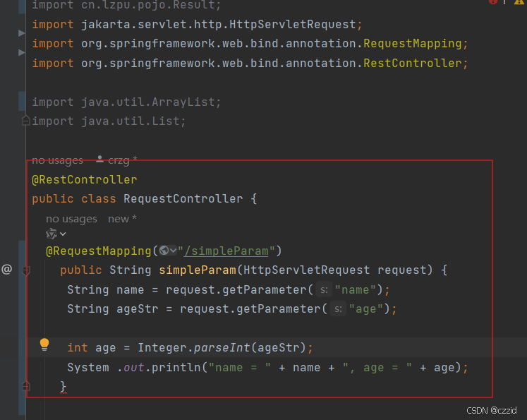Click the @ gutter icon beside simpleParam method
This screenshot has width=527, height=420.
7,269
